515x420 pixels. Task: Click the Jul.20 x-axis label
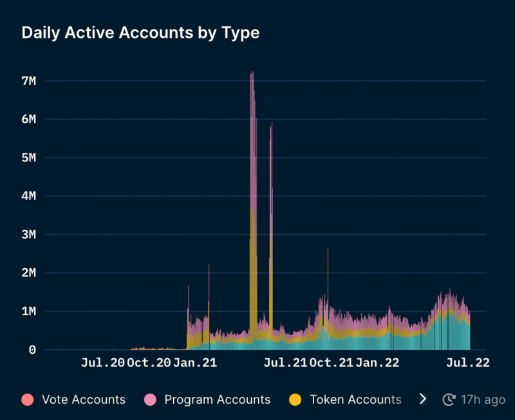103,363
